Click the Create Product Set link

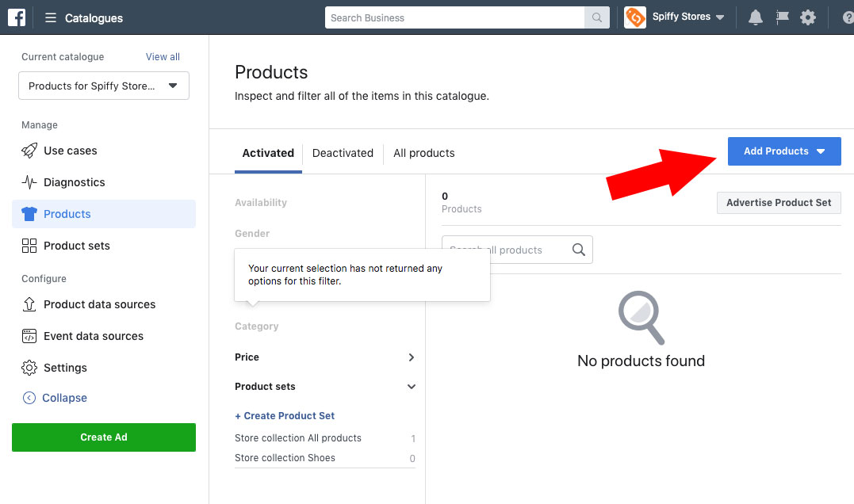285,416
